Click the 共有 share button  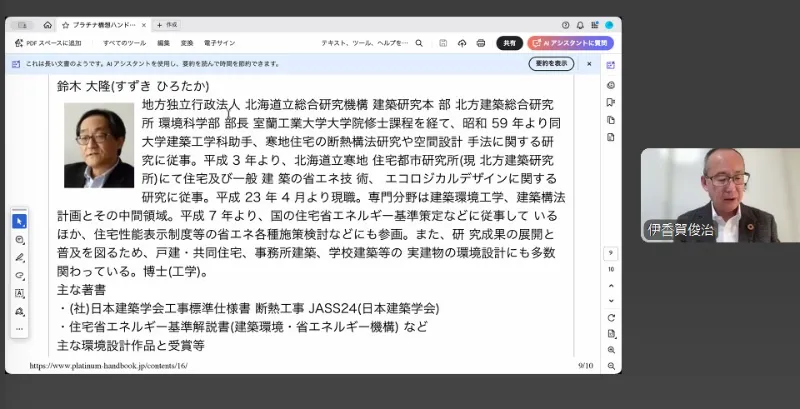tap(510, 43)
